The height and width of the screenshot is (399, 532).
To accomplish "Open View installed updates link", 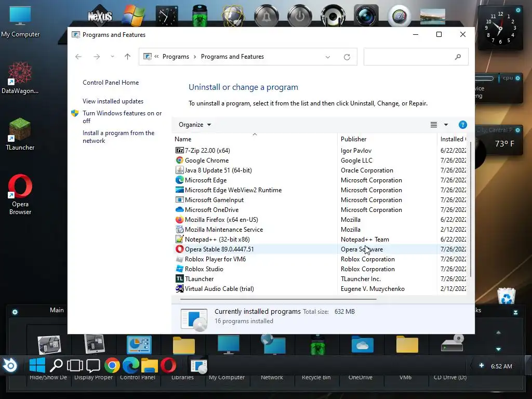I will click(113, 101).
